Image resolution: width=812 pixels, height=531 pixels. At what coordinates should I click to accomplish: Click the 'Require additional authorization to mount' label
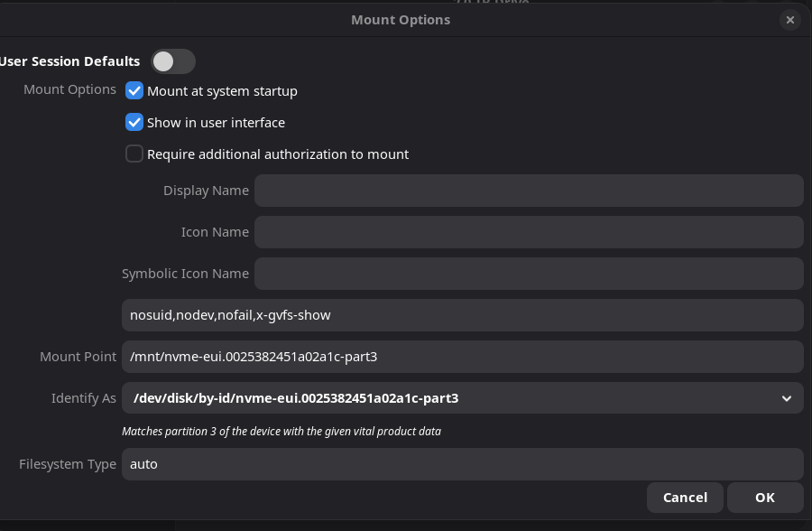[x=278, y=154]
